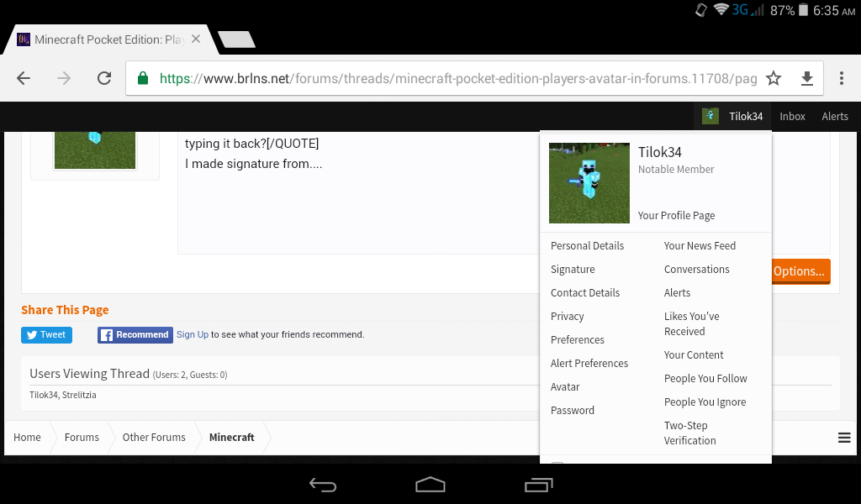Click Tilok34 in users viewing list
This screenshot has height=504, width=861.
(x=44, y=395)
